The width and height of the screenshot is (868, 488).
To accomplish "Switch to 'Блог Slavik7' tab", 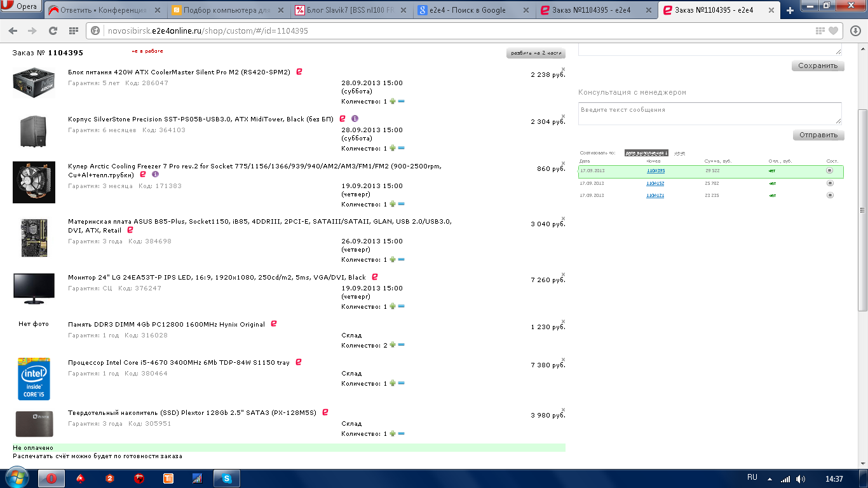I will [x=351, y=10].
